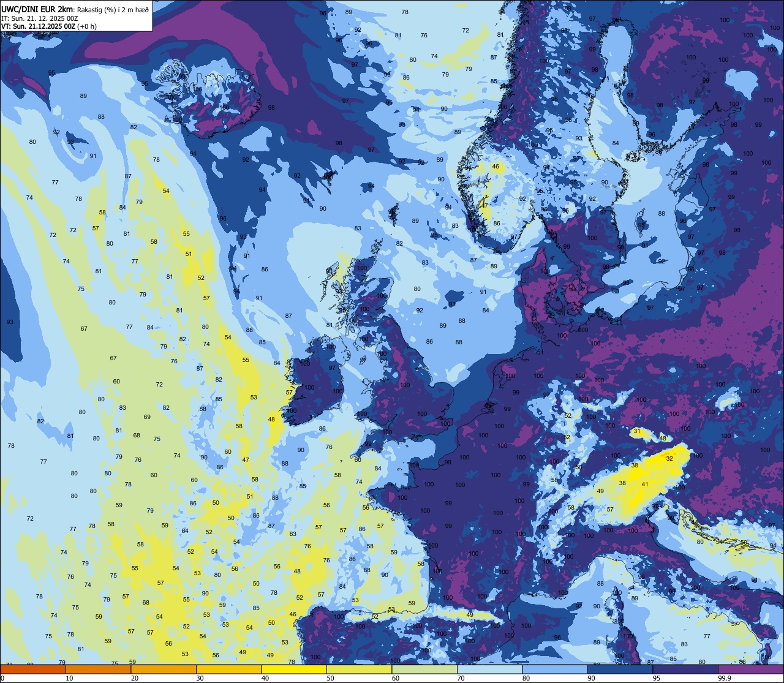This screenshot has width=784, height=683.
Task: Click the 0–10 dark orange legend swatch
Action: [33, 669]
